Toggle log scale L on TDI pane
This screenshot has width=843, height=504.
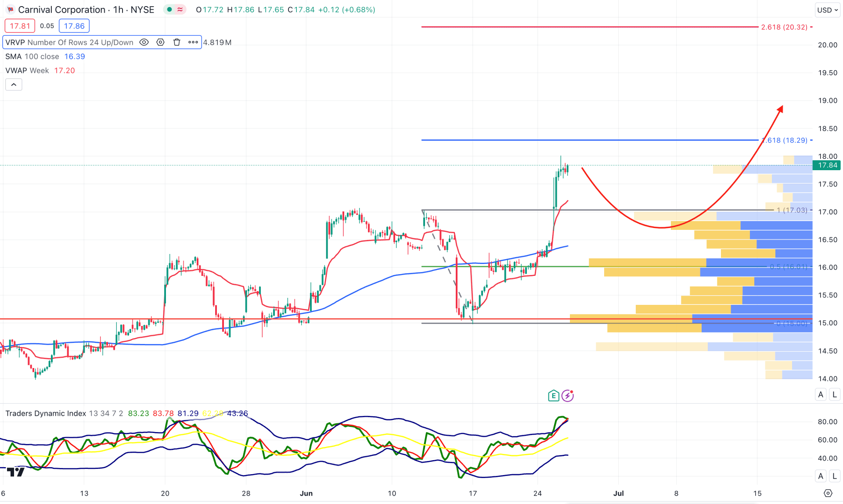point(835,476)
